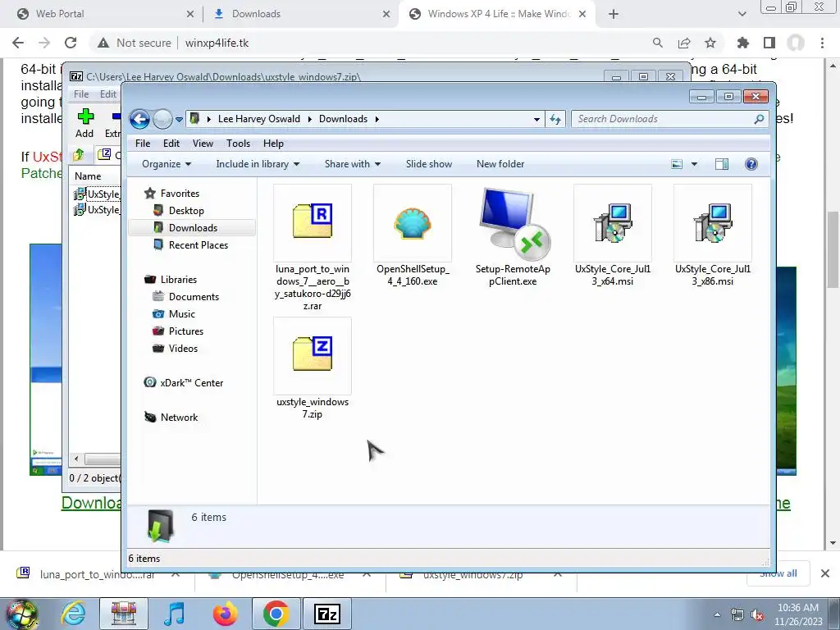Open Videos library
This screenshot has height=630, width=840.
pos(183,348)
